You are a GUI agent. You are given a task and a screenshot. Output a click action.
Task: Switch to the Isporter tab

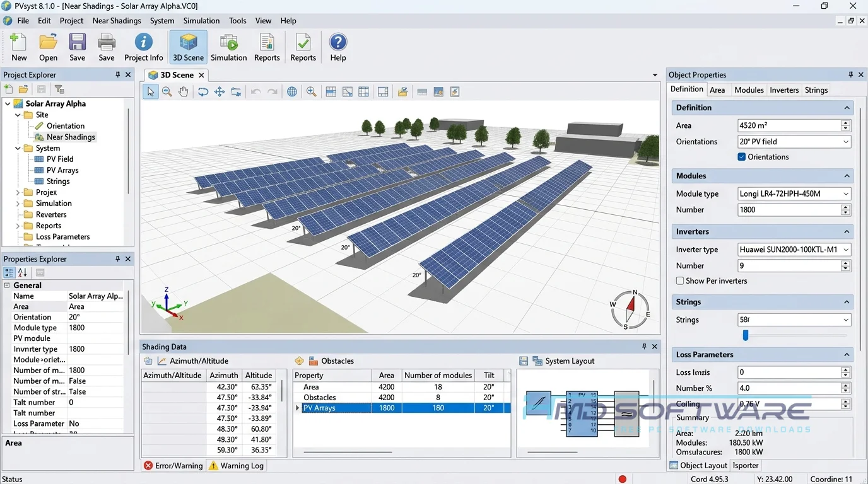(746, 466)
